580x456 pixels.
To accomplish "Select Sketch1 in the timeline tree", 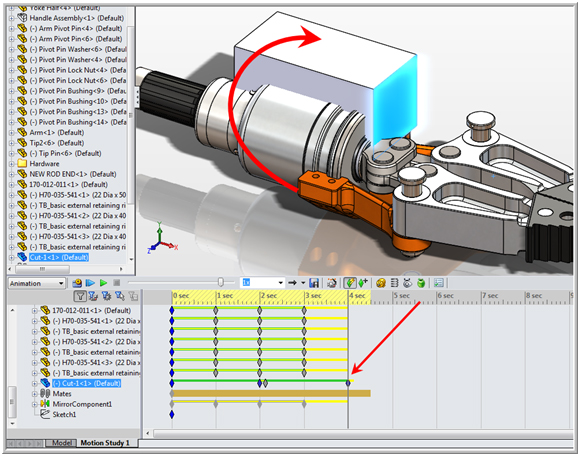I will coord(64,415).
